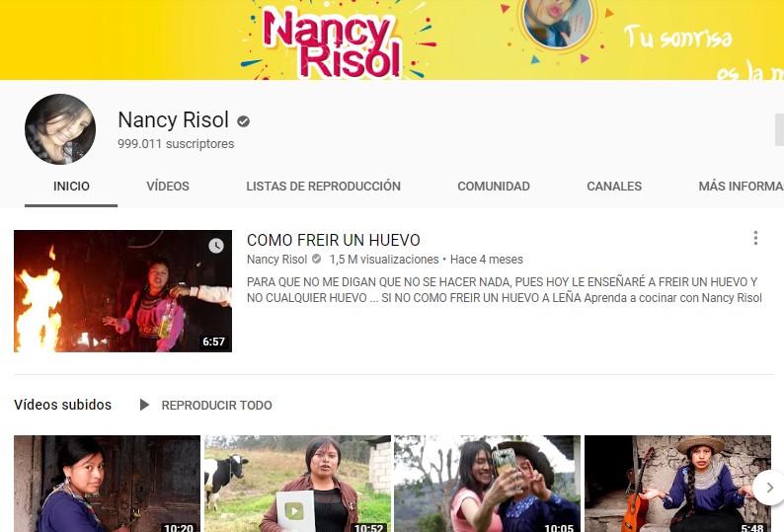Click the verified badge next to channel name

click(244, 121)
